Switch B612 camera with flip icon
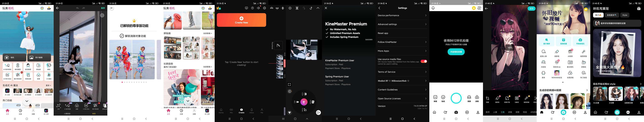 point(479,8)
